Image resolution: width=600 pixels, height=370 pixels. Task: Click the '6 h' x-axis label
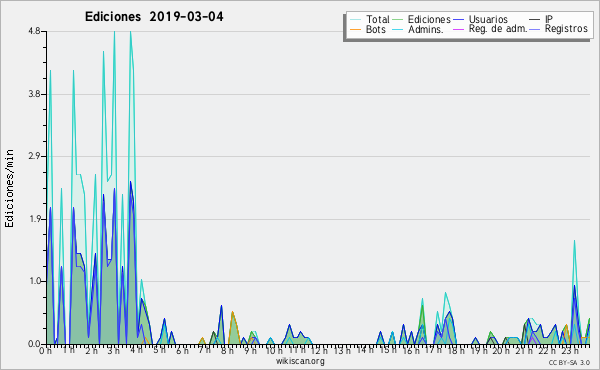point(182,350)
